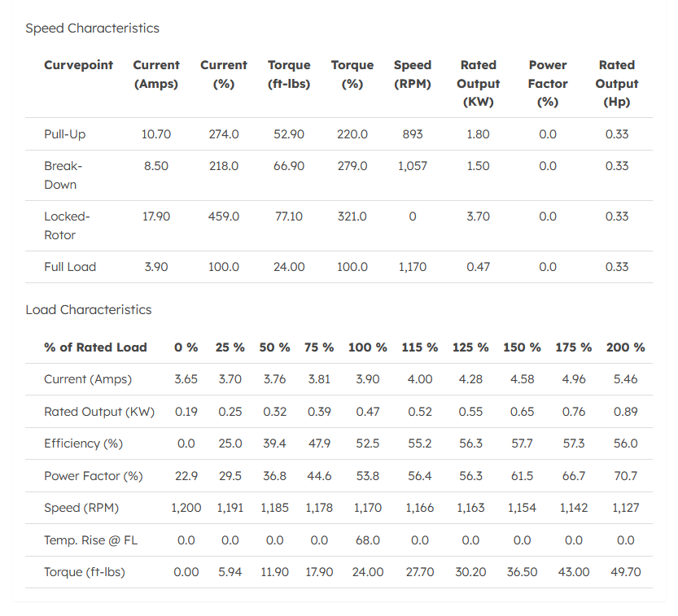Click the Temp. Rise @ FL row label
Viewport: 678px width, 616px height.
point(90,540)
